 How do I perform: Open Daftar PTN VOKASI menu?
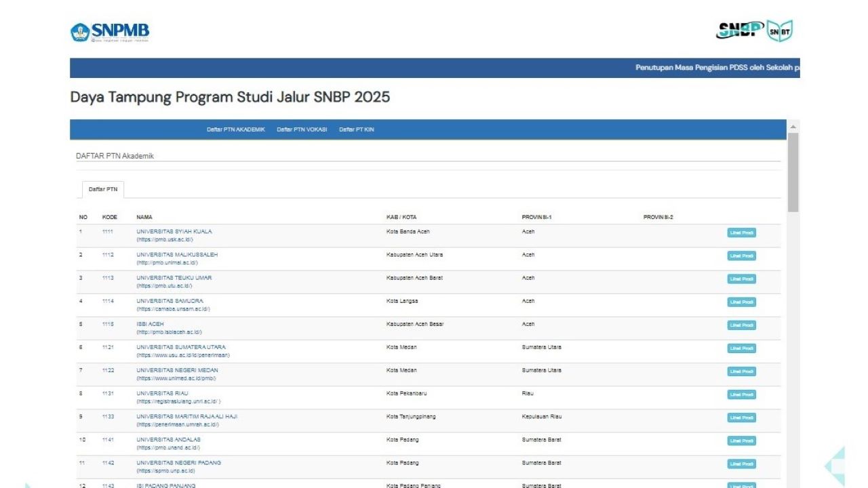302,129
